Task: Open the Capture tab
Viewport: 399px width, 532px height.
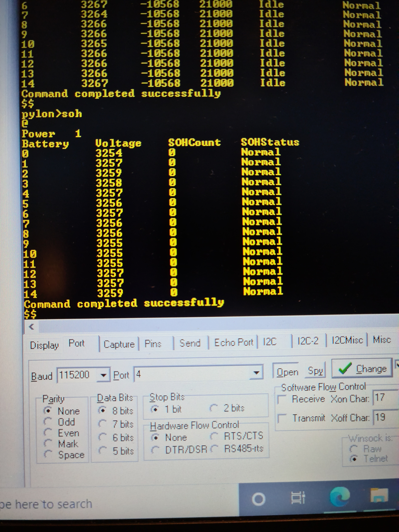Action: 119,344
